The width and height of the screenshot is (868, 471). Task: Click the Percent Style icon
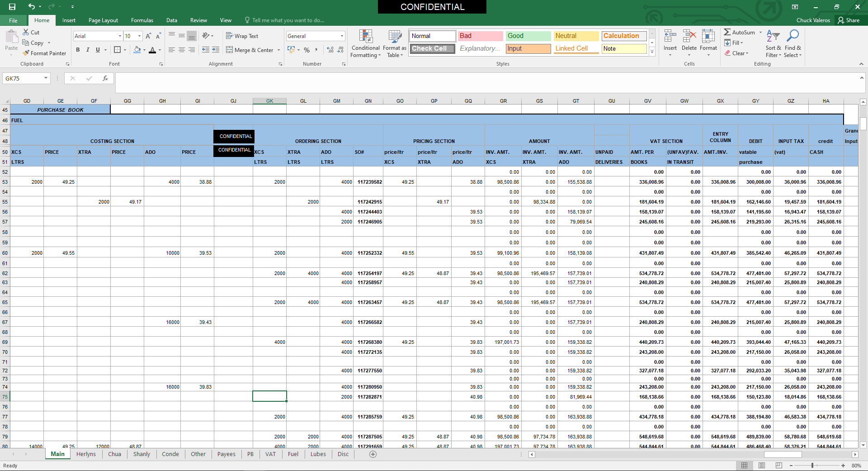click(x=307, y=50)
